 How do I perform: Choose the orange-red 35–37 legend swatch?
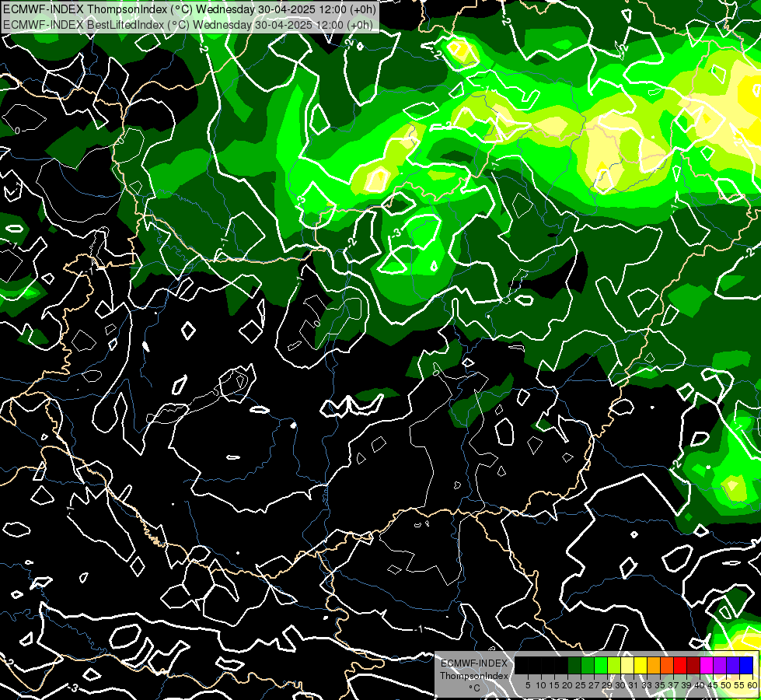[667, 665]
